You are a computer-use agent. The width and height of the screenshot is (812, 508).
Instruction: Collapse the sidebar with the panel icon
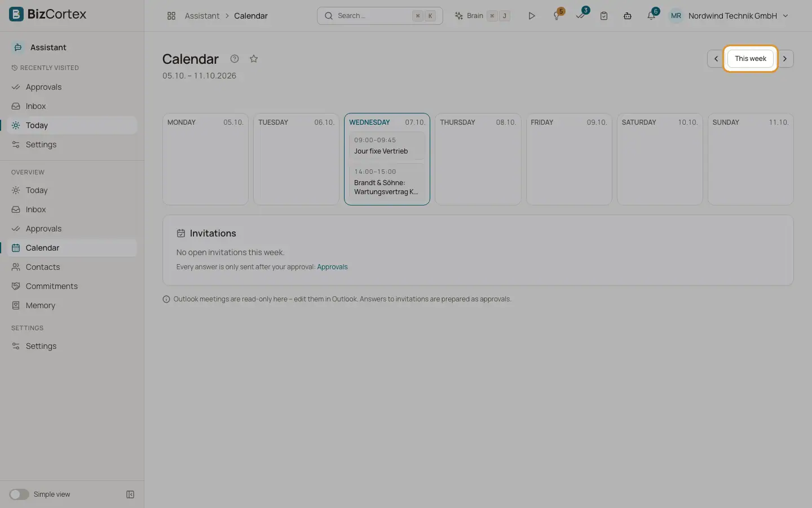pyautogui.click(x=130, y=494)
